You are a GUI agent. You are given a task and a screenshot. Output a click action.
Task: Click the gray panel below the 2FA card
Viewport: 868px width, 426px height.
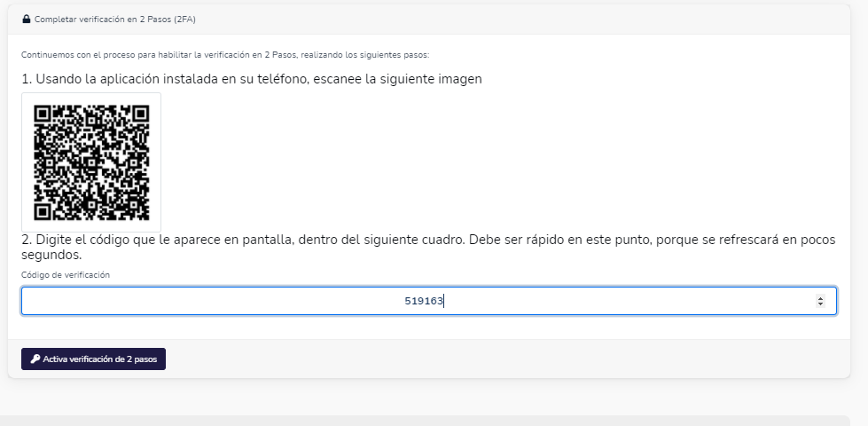point(426,420)
